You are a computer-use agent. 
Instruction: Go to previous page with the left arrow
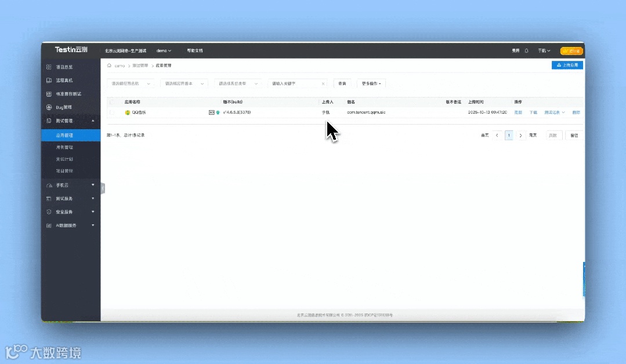[497, 136]
